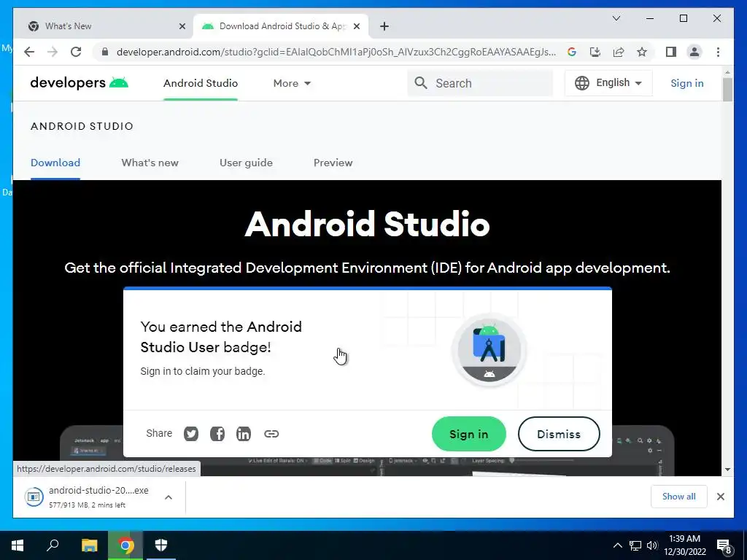Open the What's new page tab
The height and width of the screenshot is (560, 747).
(x=150, y=163)
